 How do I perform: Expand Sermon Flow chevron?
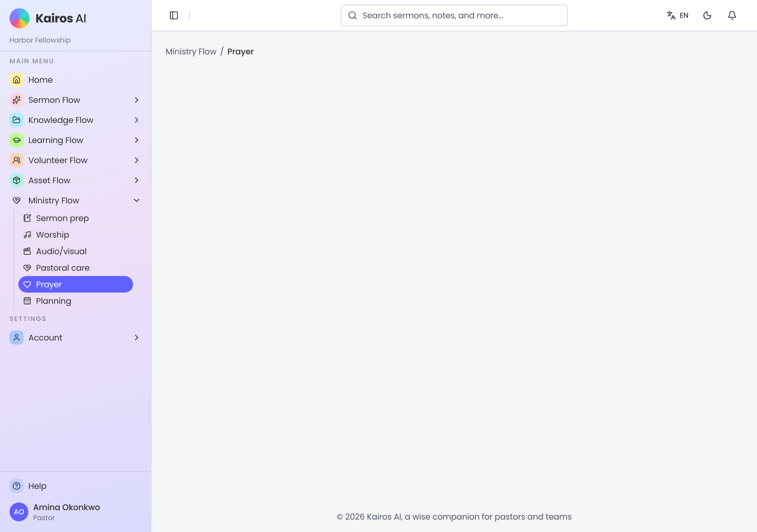point(137,100)
